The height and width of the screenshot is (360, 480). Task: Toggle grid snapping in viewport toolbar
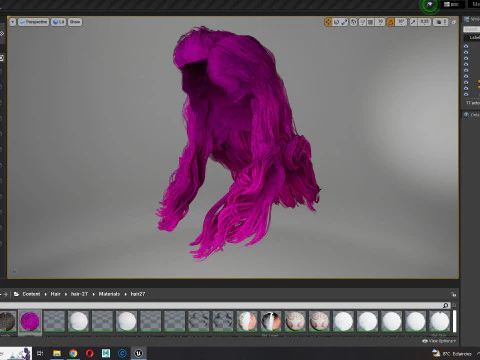coord(370,22)
